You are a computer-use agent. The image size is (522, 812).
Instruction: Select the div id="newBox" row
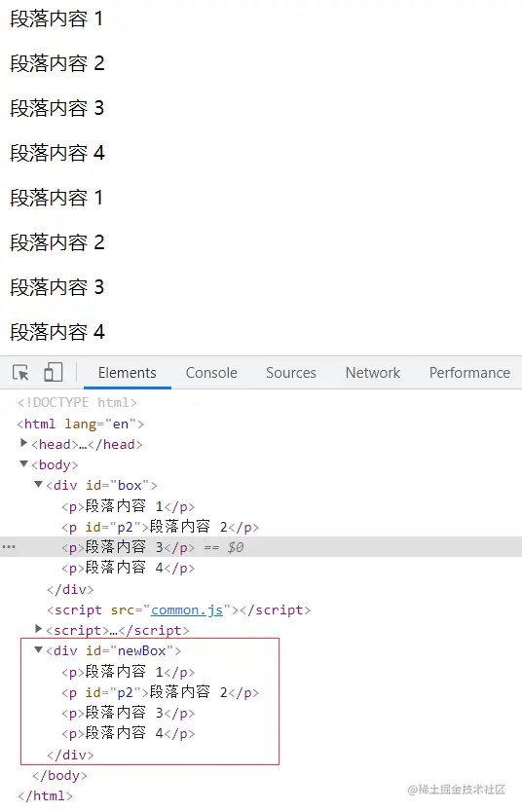pos(113,651)
